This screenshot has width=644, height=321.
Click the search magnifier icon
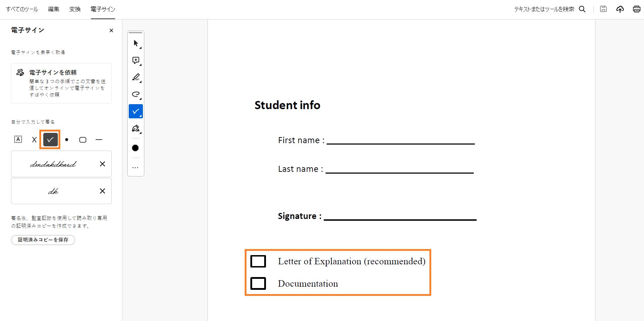[582, 9]
